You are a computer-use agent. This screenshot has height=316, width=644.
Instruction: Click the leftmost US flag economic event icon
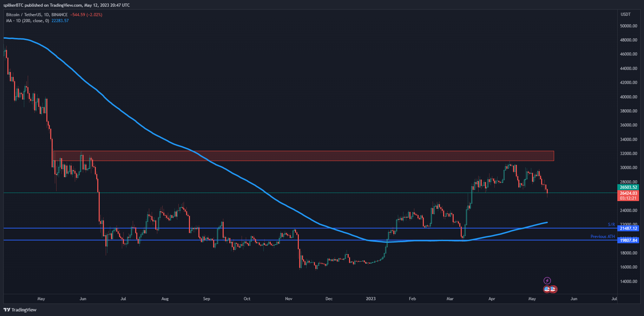pos(547,289)
